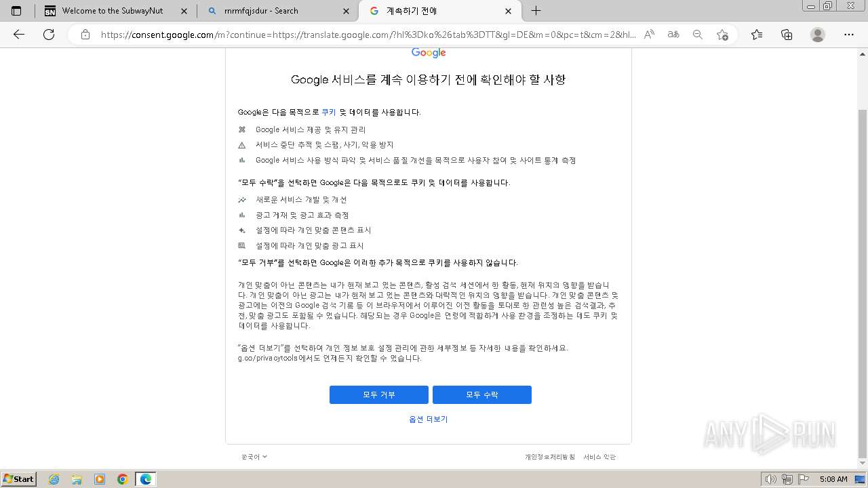This screenshot has height=488, width=868.
Task: Click the network icon in the system tray
Action: pos(787,479)
